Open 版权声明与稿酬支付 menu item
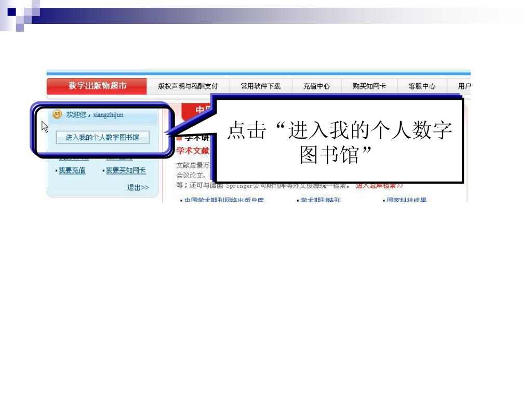This screenshot has width=532, height=399. pyautogui.click(x=188, y=86)
